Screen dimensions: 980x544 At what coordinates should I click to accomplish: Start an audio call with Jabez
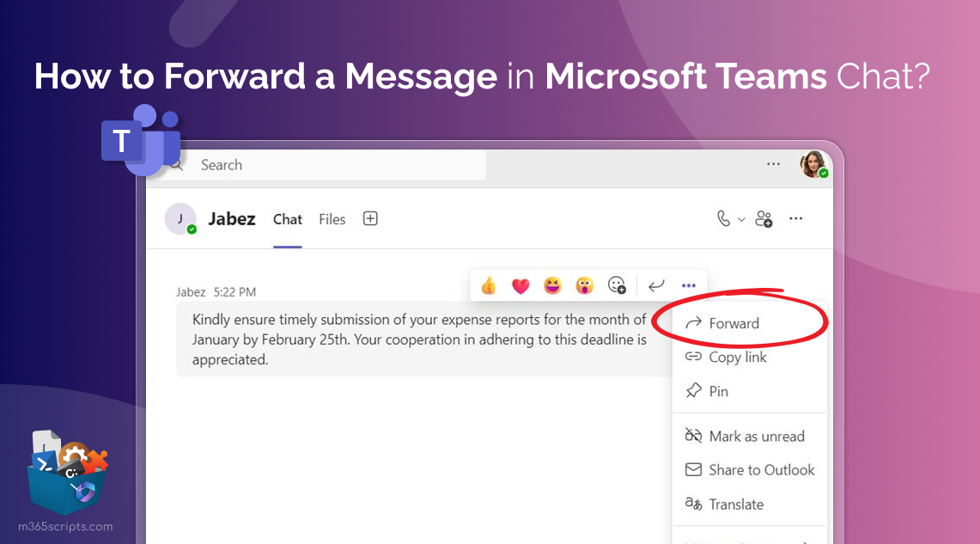click(x=724, y=218)
